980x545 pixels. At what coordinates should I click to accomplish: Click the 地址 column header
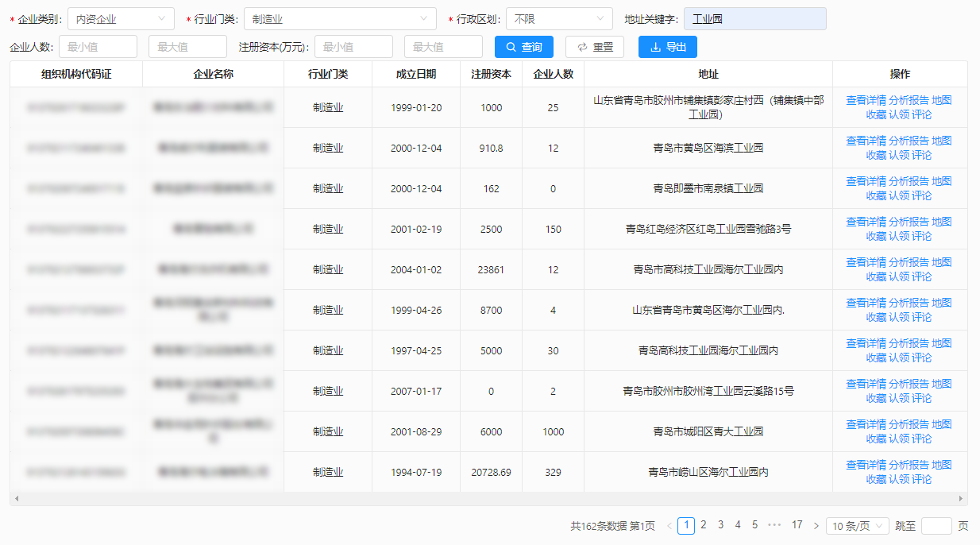(x=708, y=74)
